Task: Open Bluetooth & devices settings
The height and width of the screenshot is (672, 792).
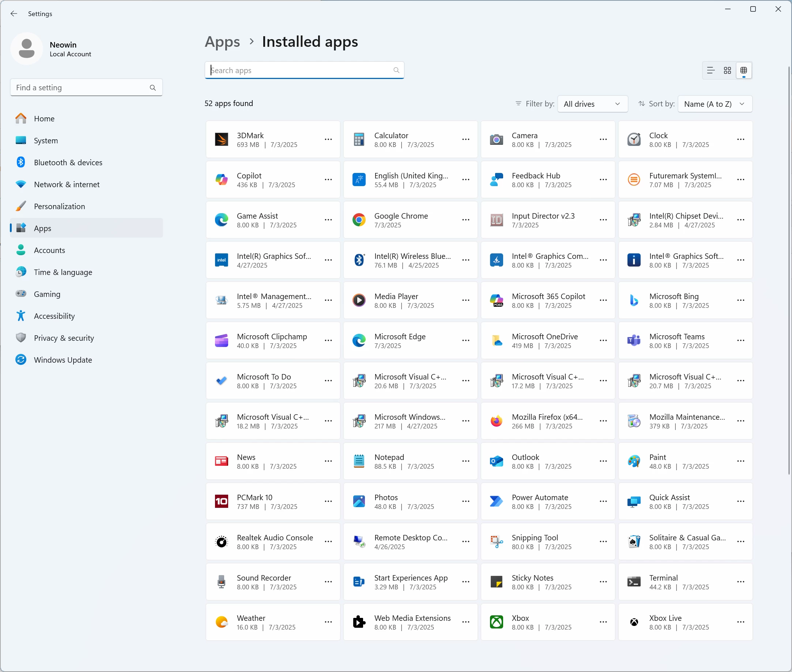Action: click(86, 163)
